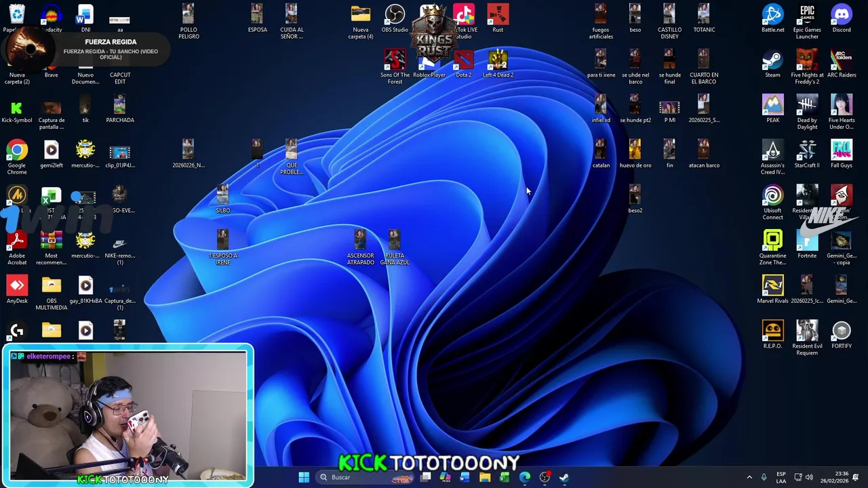Switch to OBS Studio on the taskbar
868x488 pixels.
point(545,477)
